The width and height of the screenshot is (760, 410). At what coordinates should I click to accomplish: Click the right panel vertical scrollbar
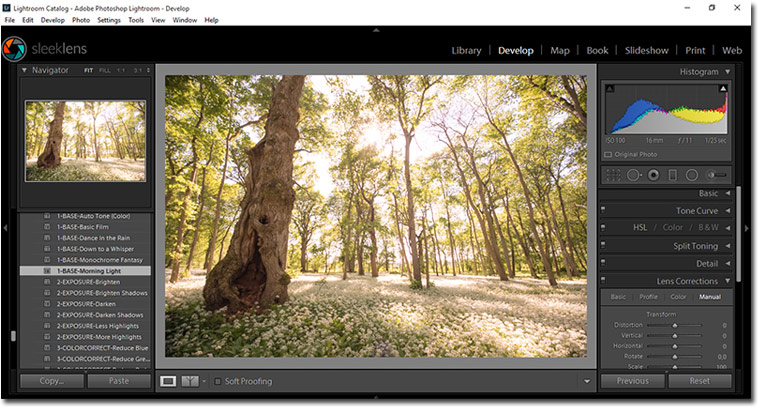tap(738, 233)
